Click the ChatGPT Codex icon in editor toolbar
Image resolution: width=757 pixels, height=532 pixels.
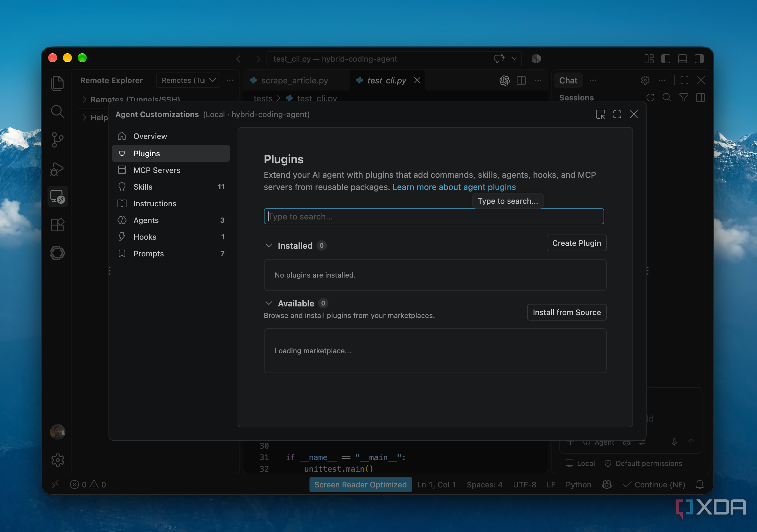click(x=504, y=81)
